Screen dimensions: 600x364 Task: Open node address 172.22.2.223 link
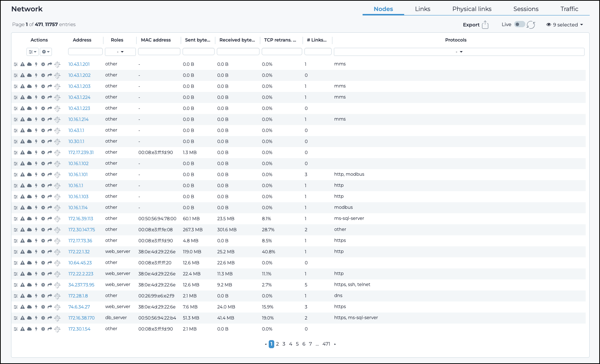(81, 274)
